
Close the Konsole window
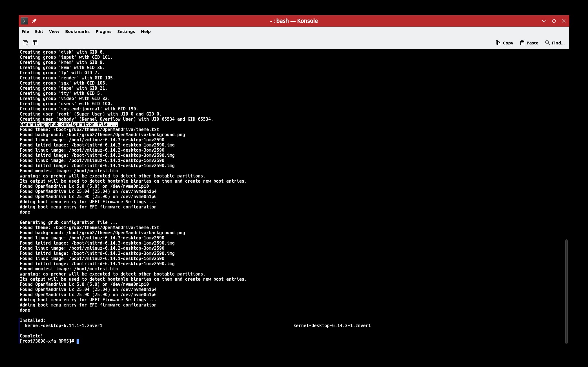tap(564, 21)
